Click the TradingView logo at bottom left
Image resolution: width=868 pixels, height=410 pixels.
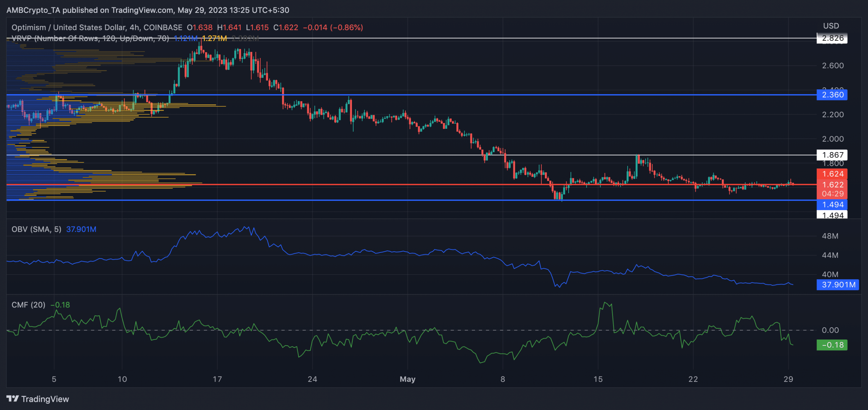(38, 399)
